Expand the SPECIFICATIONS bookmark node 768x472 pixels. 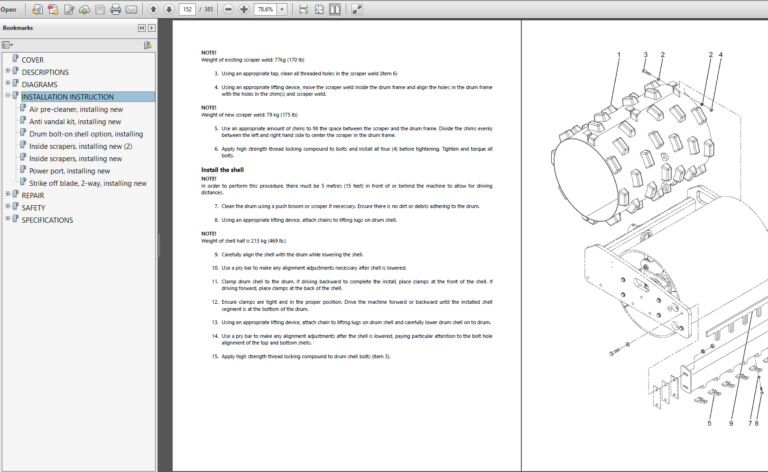8,218
